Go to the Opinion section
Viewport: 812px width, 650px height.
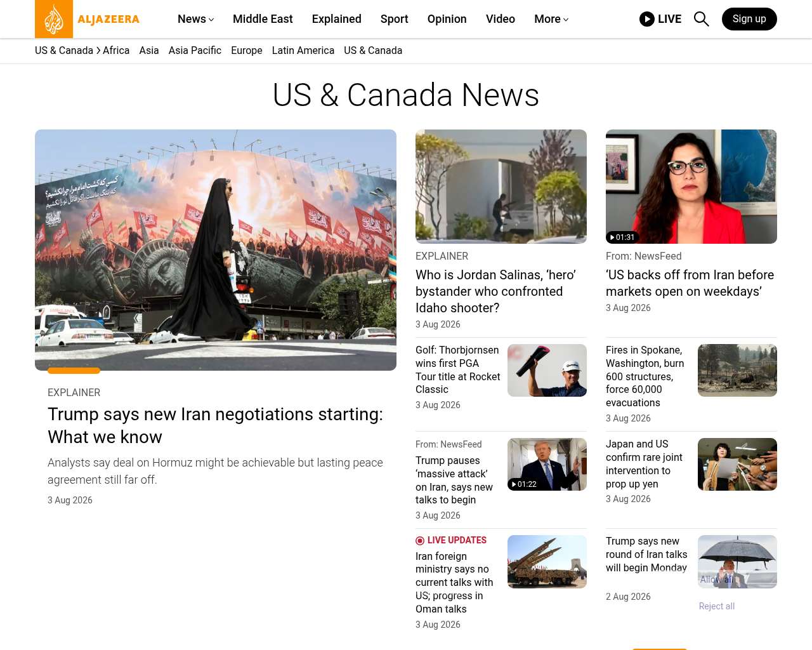447,19
